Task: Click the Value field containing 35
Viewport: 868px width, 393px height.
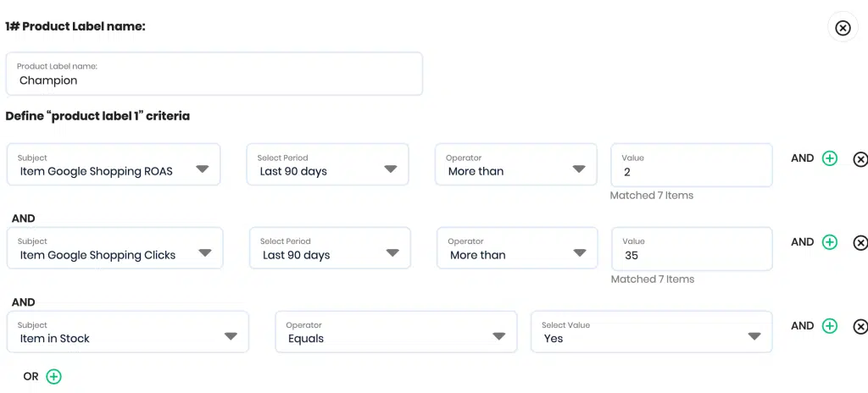Action: point(692,248)
